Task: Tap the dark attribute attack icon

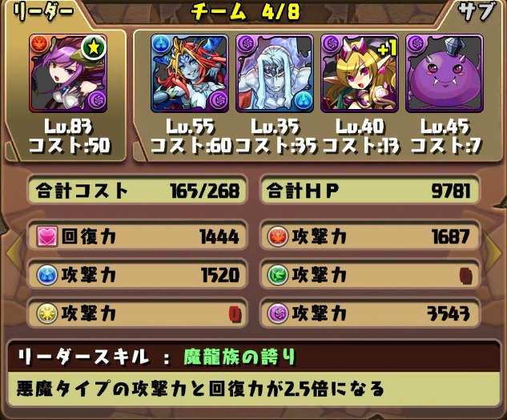Action: pyautogui.click(x=278, y=313)
